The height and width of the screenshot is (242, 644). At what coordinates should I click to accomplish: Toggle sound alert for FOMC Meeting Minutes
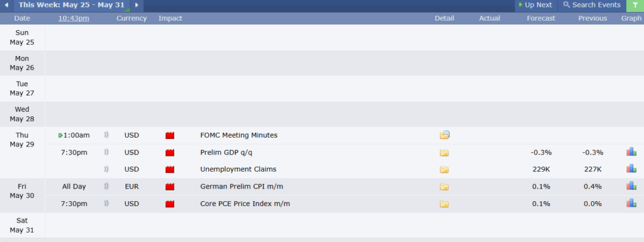pyautogui.click(x=106, y=135)
